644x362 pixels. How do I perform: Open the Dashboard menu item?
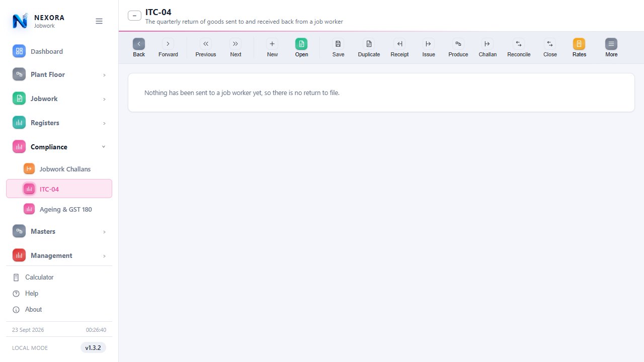tap(59, 51)
